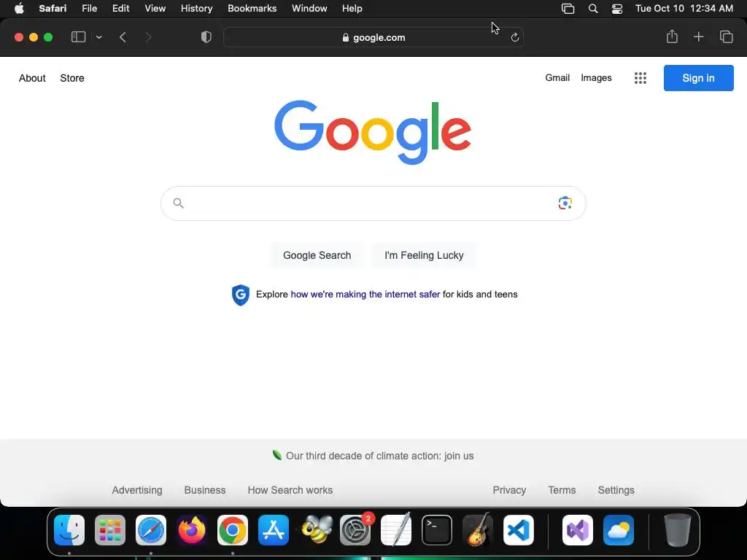
Task: Open the Google apps grid icon
Action: 640,78
